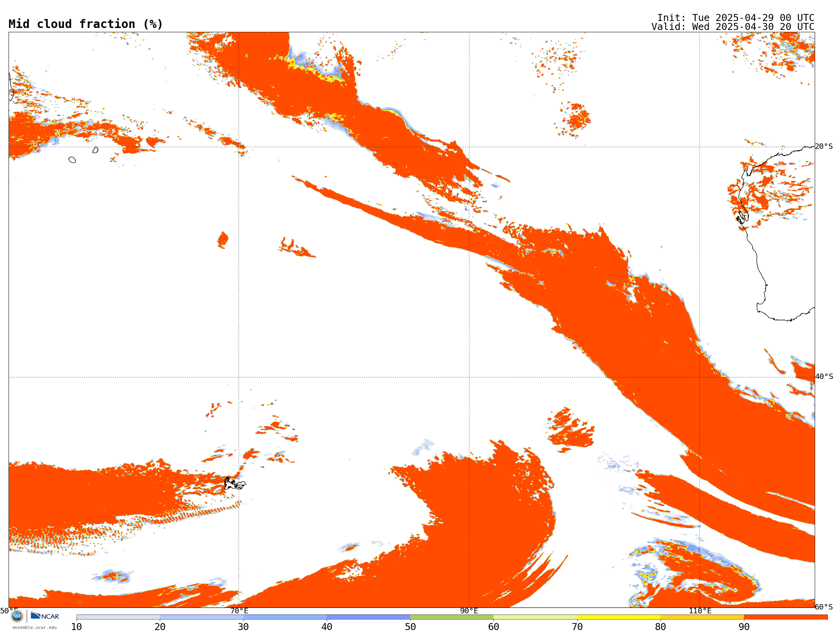This screenshot has height=632, width=840.
Task: Click the 70°E longitude label
Action: click(239, 611)
